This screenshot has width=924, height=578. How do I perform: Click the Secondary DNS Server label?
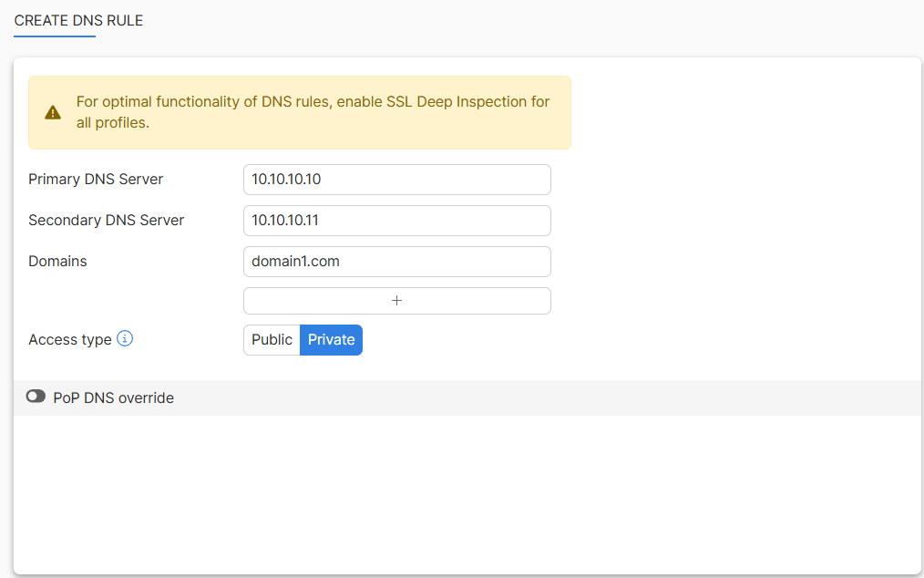point(106,220)
